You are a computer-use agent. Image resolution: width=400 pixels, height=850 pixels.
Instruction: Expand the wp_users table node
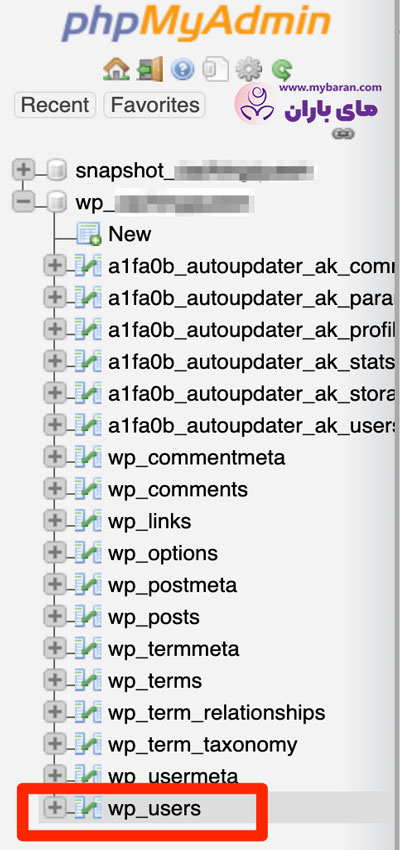54,808
